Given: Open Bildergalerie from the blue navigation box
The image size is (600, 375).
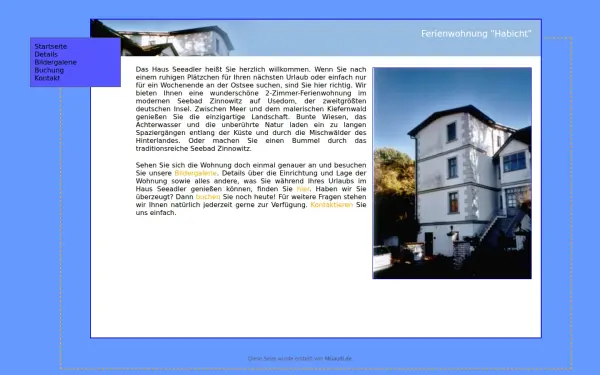Looking at the screenshot, I should pos(55,62).
